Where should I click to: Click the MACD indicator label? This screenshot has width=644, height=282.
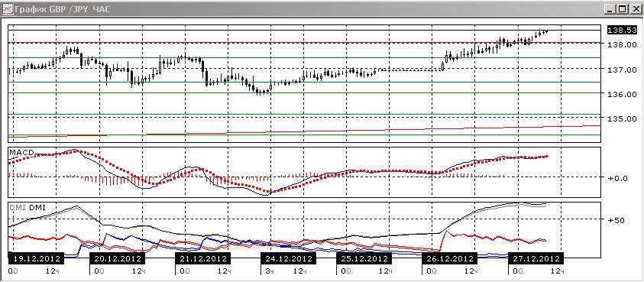coord(21,153)
